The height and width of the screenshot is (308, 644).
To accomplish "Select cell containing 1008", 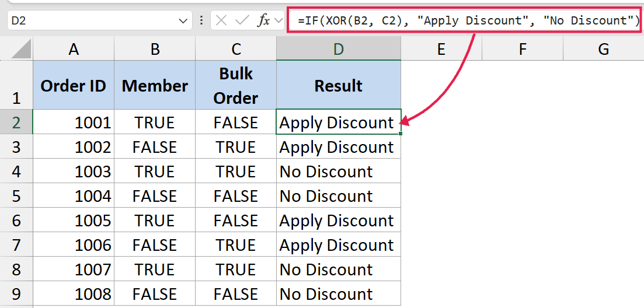I will point(74,293).
